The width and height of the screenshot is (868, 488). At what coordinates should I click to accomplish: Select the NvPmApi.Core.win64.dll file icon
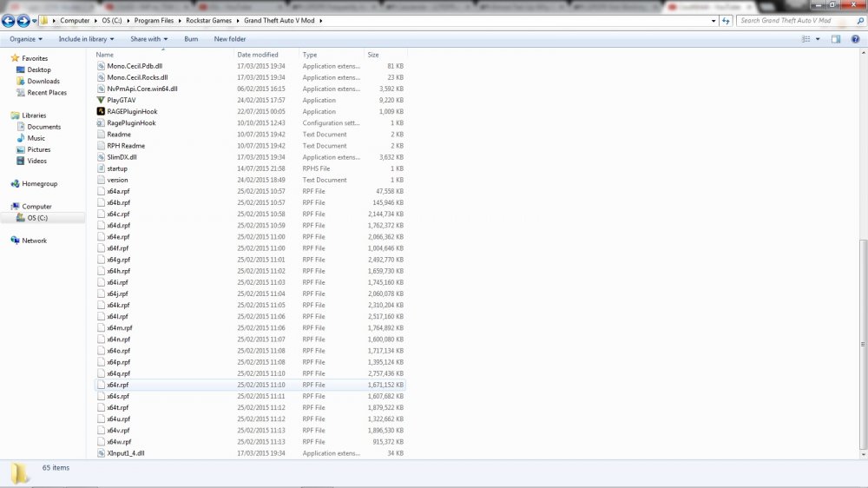(x=101, y=89)
